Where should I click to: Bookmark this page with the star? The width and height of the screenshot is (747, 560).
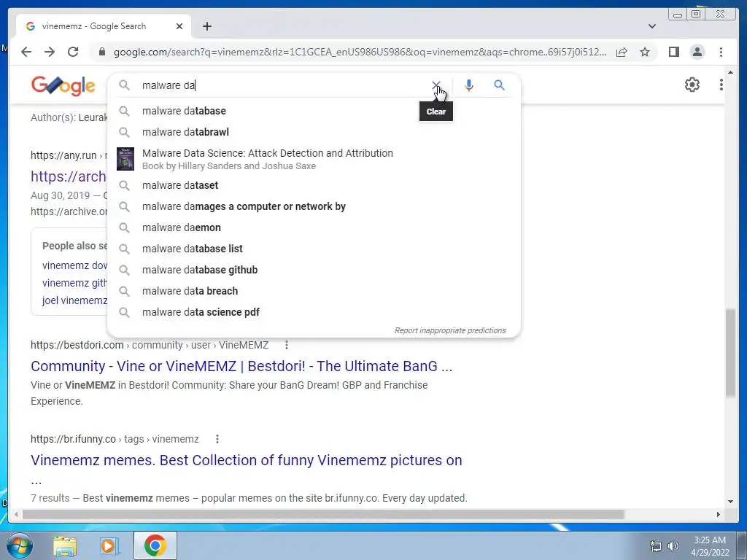(x=645, y=52)
